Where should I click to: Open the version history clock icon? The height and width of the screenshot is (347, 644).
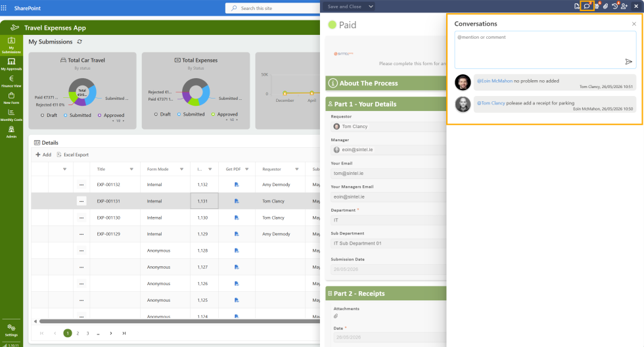tap(615, 6)
